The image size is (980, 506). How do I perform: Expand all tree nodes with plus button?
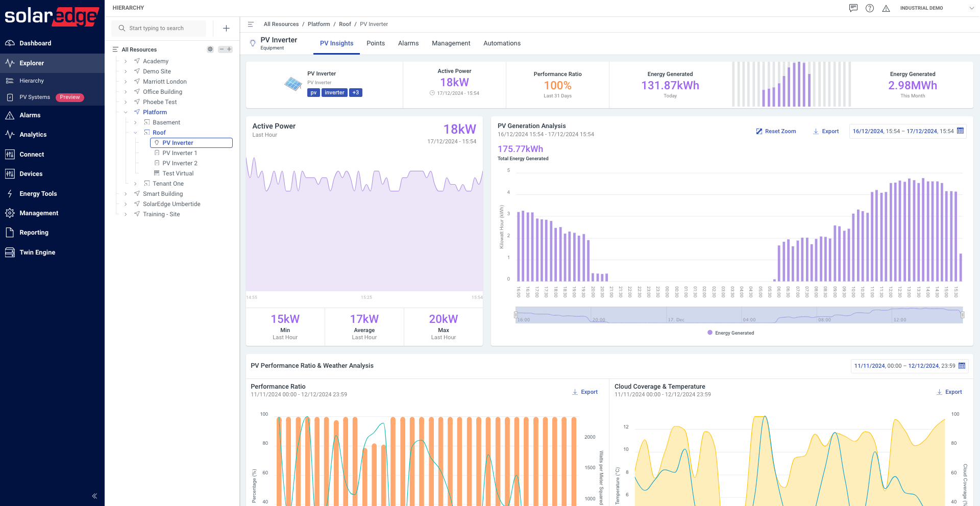coord(229,49)
